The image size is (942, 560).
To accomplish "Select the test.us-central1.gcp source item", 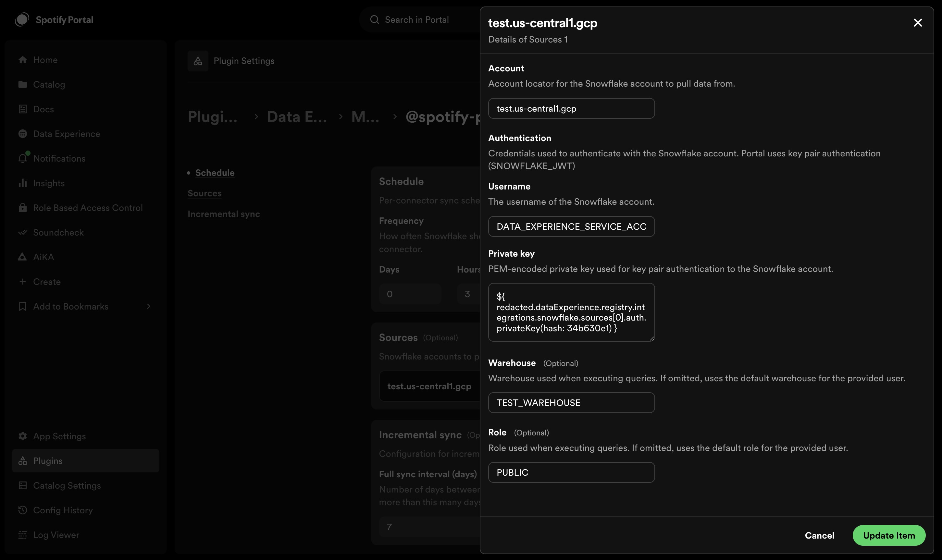I will [429, 386].
